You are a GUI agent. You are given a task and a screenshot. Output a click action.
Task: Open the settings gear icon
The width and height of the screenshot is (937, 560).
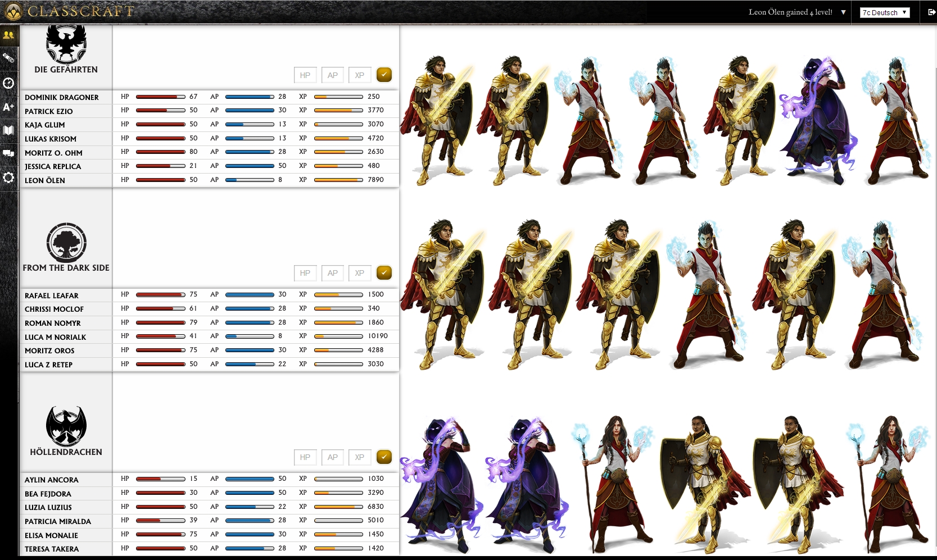click(x=8, y=177)
